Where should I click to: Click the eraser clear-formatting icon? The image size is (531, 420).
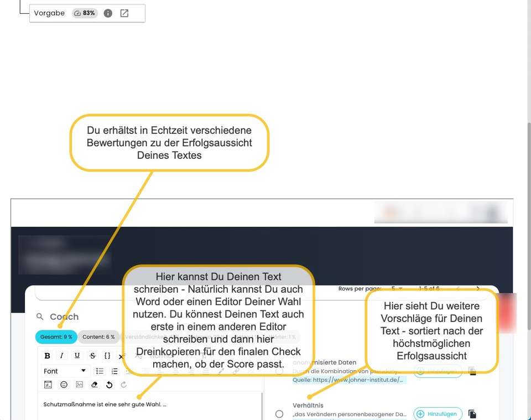click(94, 385)
